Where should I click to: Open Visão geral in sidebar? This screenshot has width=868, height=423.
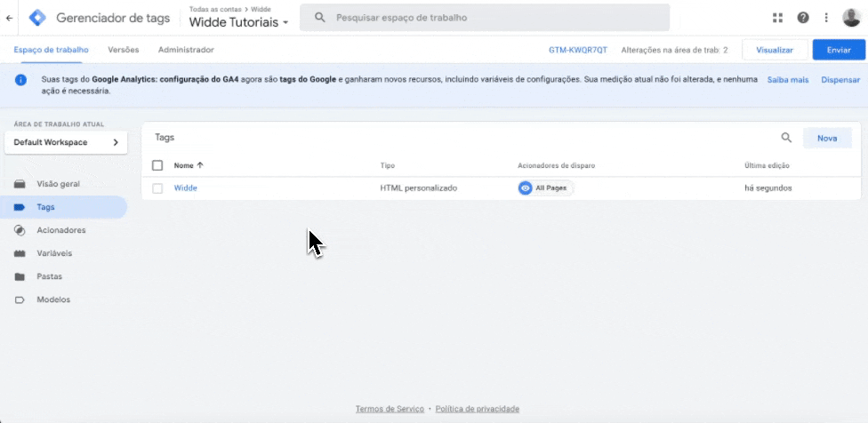click(x=58, y=184)
